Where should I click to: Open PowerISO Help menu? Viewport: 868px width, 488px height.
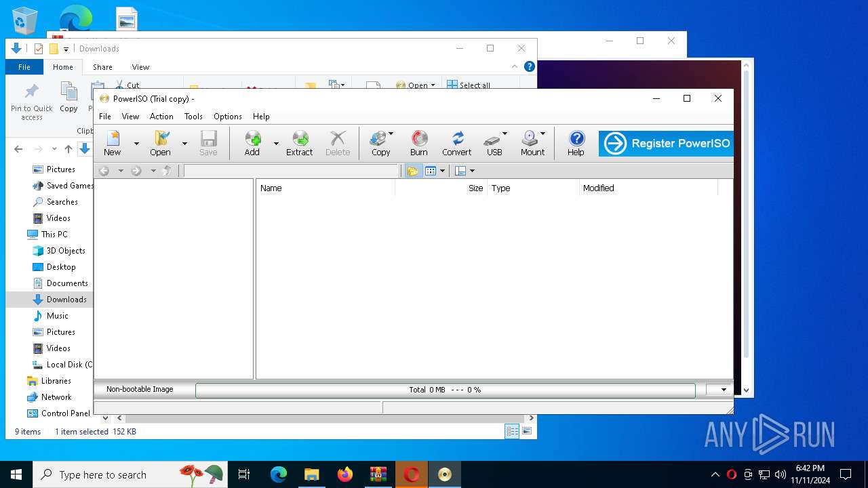(261, 117)
